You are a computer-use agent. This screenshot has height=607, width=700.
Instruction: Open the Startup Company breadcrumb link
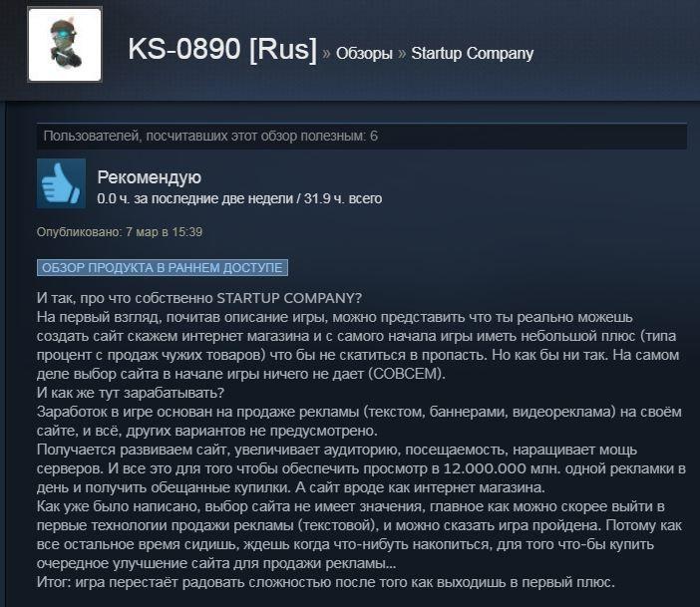(x=473, y=54)
